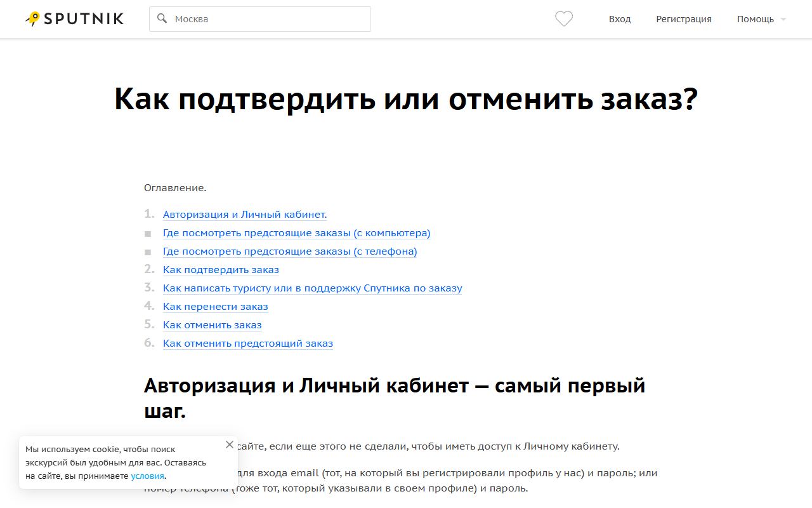The width and height of the screenshot is (812, 508).
Task: Open link about orders с телефона
Action: [290, 251]
